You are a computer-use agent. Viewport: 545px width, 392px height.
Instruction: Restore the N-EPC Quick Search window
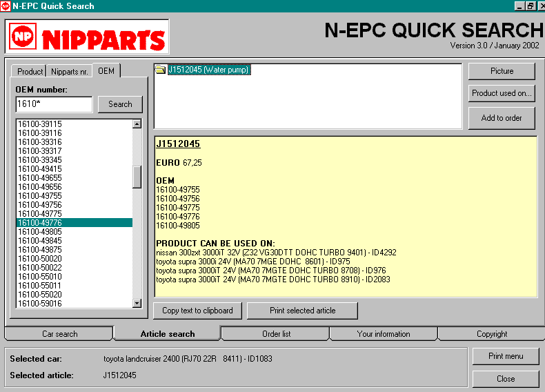pyautogui.click(x=531, y=6)
